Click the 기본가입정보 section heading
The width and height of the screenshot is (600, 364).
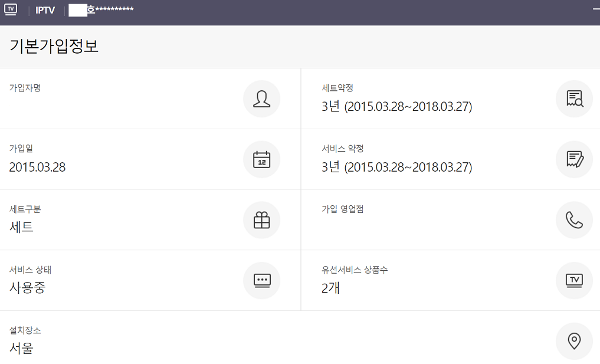tap(54, 47)
